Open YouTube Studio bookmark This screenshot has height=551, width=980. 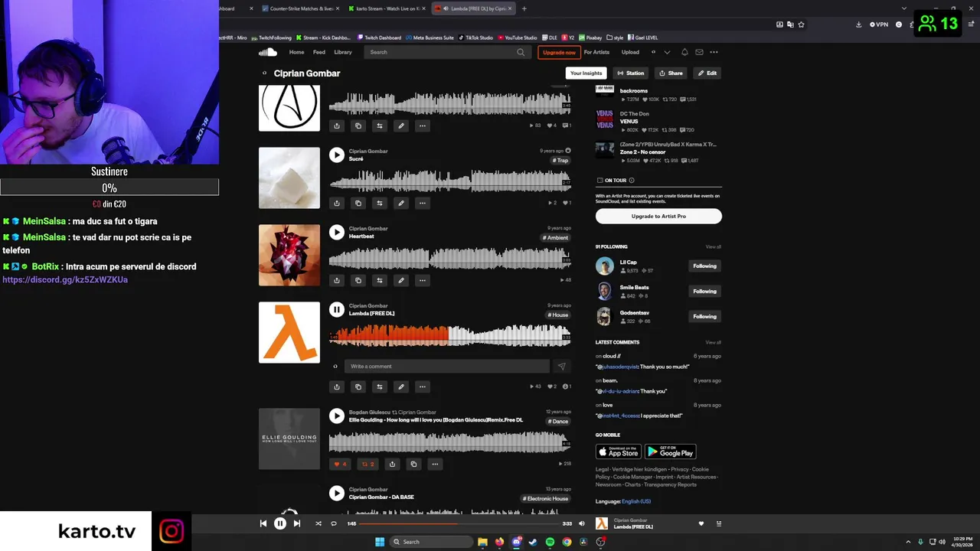click(x=518, y=37)
